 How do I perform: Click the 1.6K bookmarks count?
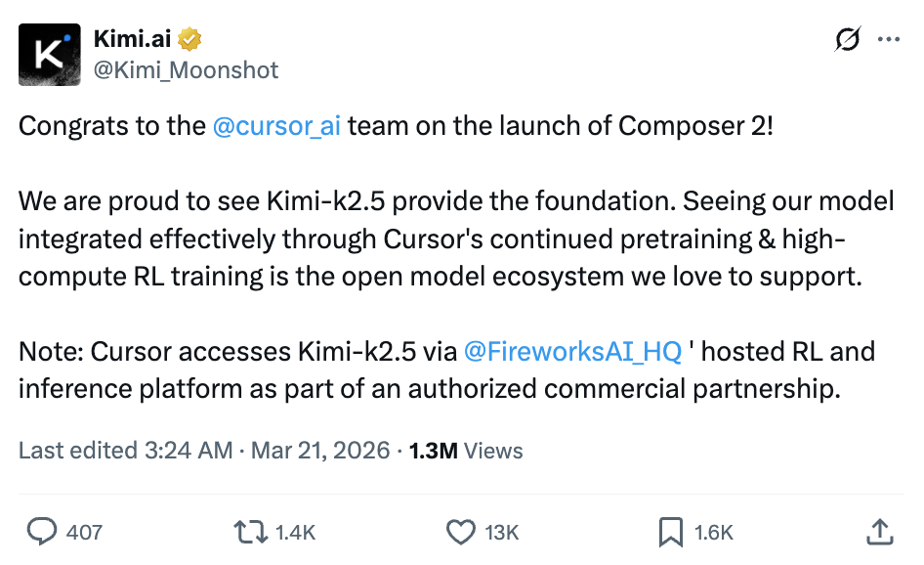tap(713, 533)
